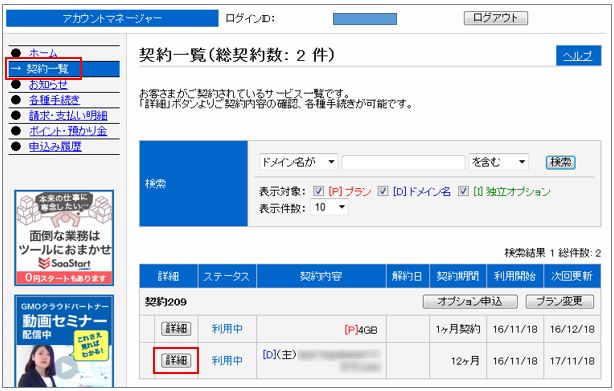The width and height of the screenshot is (614, 391).
Task: Toggle the [D] ドメイン名 checkbox
Action: pyautogui.click(x=383, y=191)
